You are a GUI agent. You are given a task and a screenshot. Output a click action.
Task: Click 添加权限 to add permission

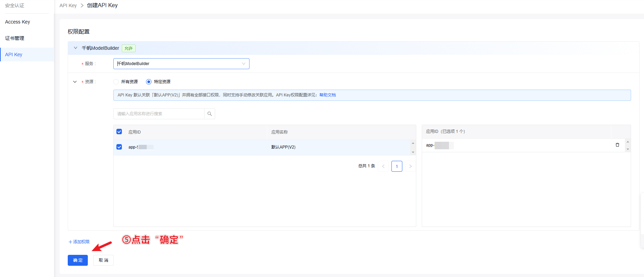click(x=79, y=242)
